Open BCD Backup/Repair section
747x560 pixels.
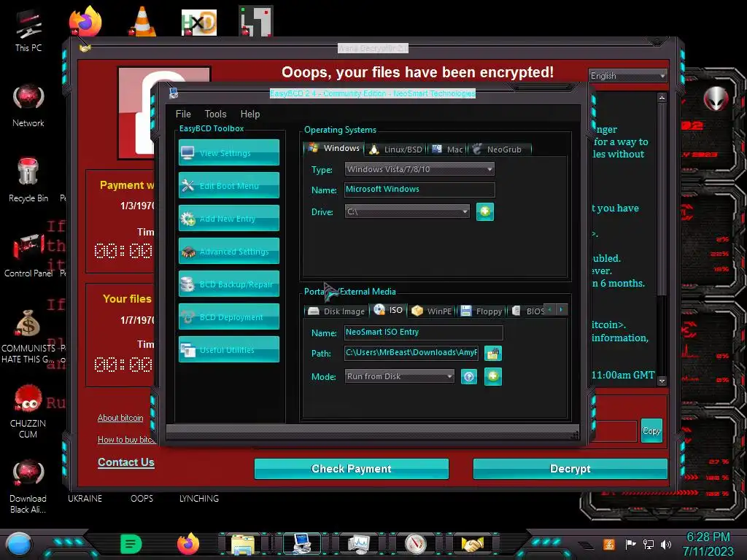[x=228, y=284]
